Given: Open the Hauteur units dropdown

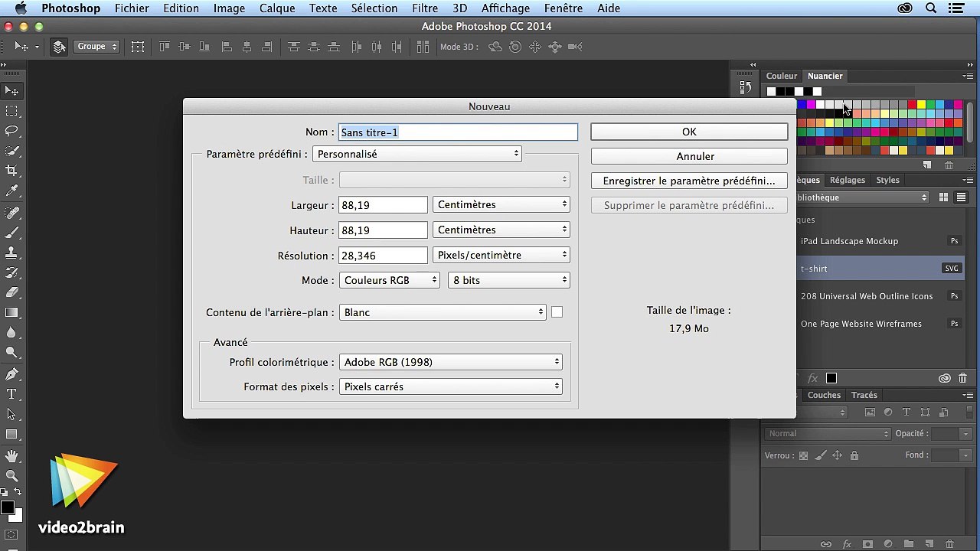Looking at the screenshot, I should (501, 230).
